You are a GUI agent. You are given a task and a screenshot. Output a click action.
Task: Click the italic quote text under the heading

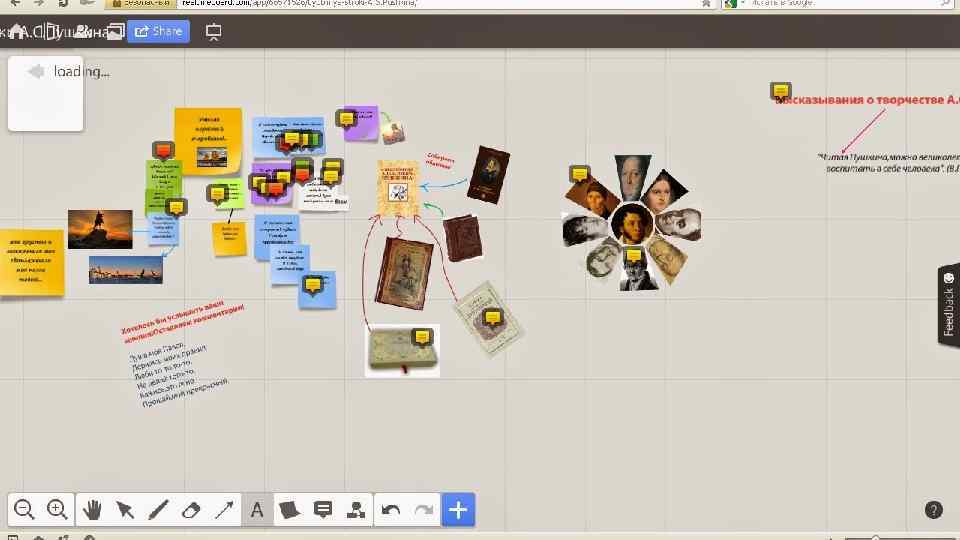(x=889, y=163)
